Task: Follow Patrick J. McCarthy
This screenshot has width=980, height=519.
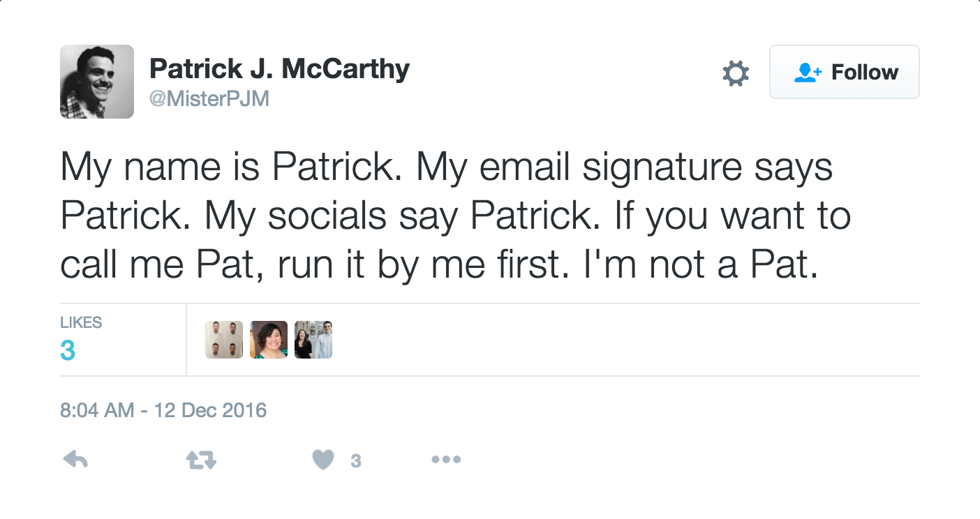Action: point(844,72)
